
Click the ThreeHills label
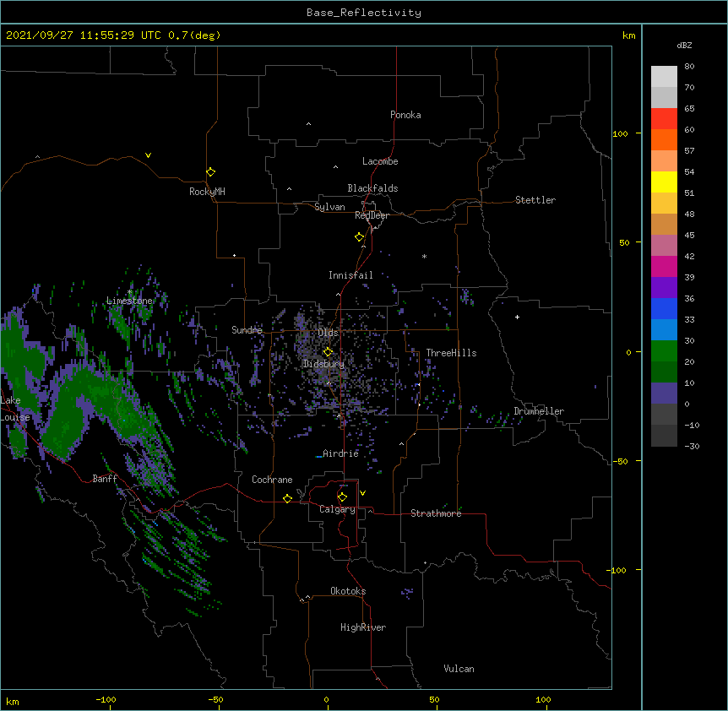tap(451, 353)
